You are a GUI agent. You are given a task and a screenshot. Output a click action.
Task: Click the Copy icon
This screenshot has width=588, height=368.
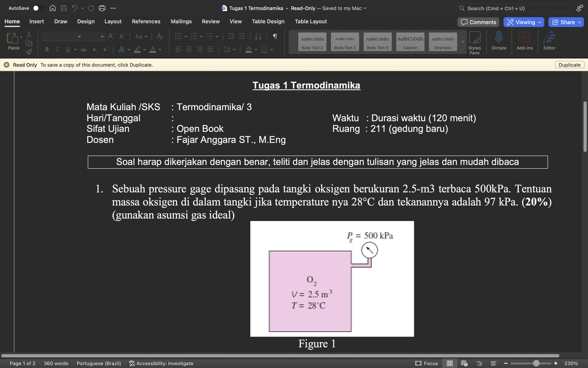[29, 43]
